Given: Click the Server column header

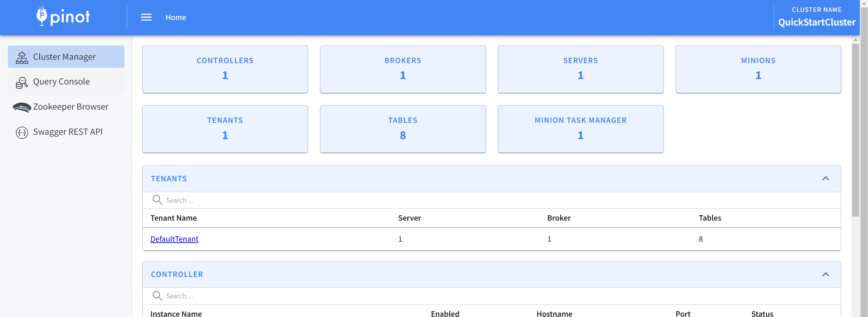Looking at the screenshot, I should (410, 218).
